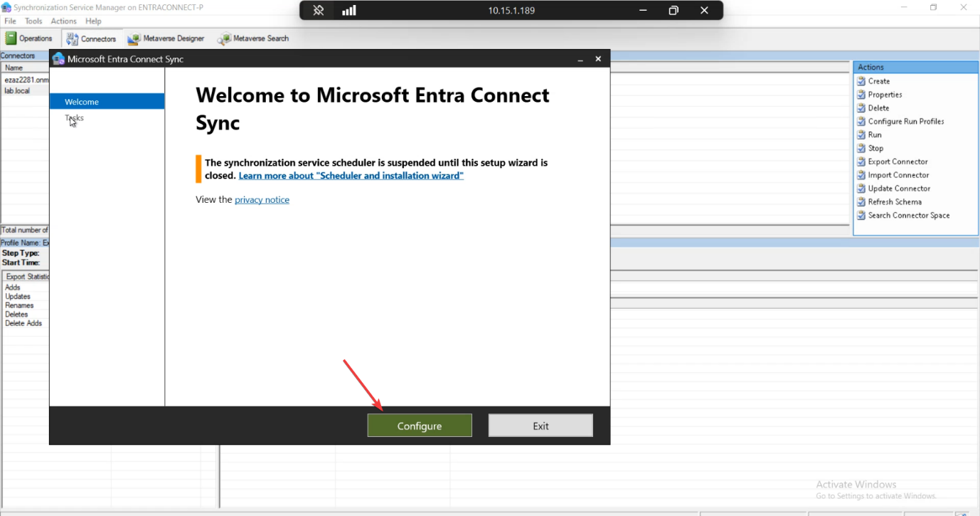Minimize the Entra Connect Sync wizard
This screenshot has height=516, width=980.
pyautogui.click(x=580, y=59)
